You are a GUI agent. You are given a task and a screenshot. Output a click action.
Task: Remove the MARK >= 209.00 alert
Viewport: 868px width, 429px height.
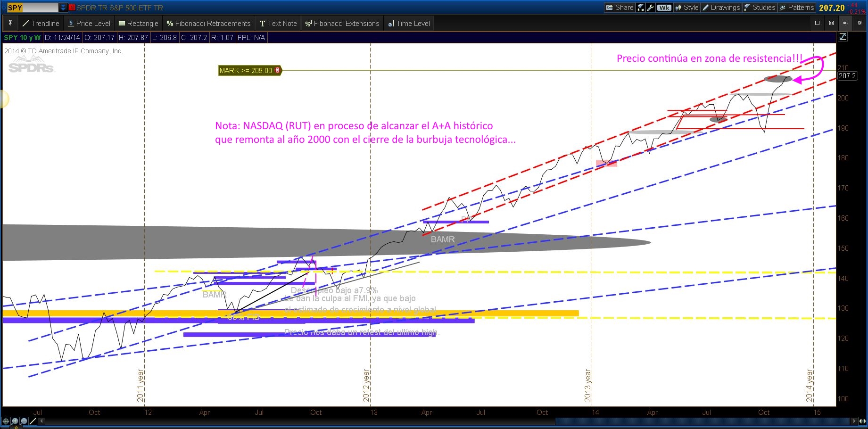click(278, 70)
